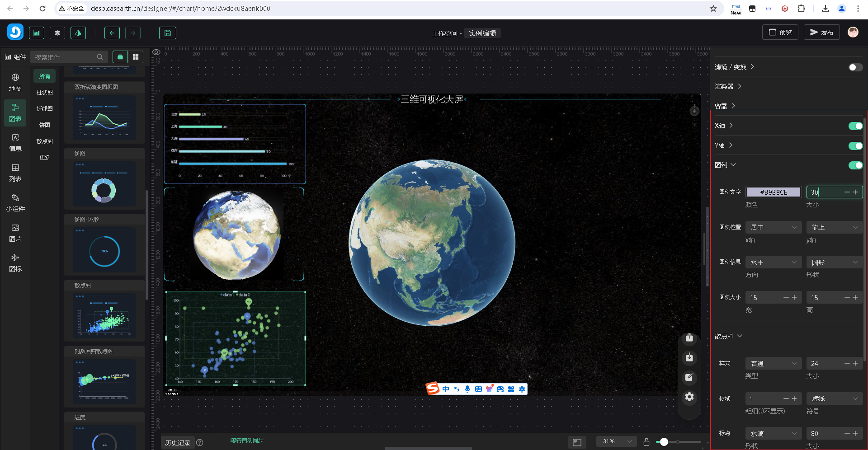This screenshot has height=450, width=868.
Task: Open the 31% zoom level dropdown
Action: tap(616, 441)
